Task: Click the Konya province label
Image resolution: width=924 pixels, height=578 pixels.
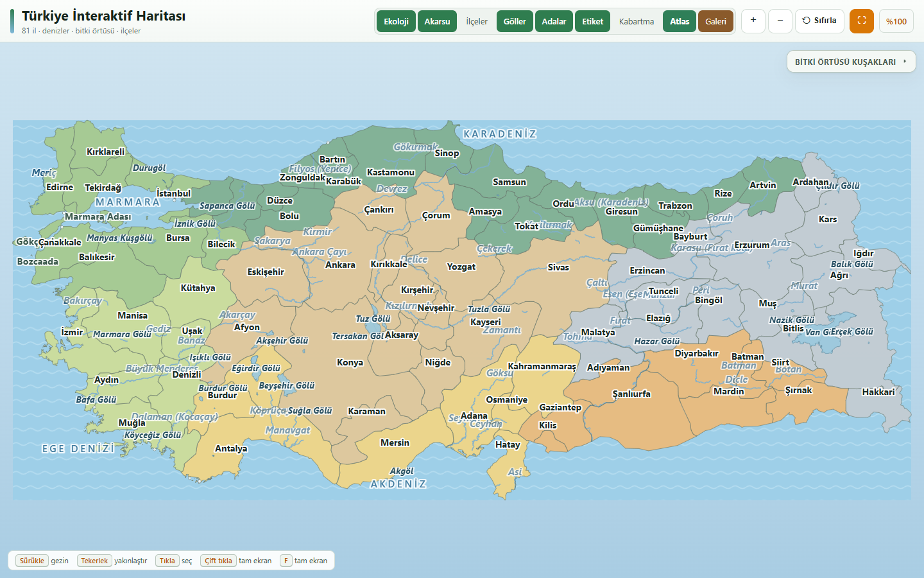Action: click(350, 362)
